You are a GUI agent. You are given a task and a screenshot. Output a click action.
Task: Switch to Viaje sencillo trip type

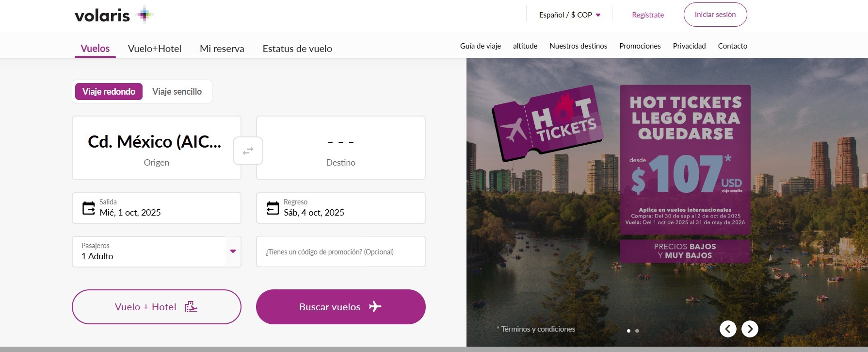pos(177,91)
